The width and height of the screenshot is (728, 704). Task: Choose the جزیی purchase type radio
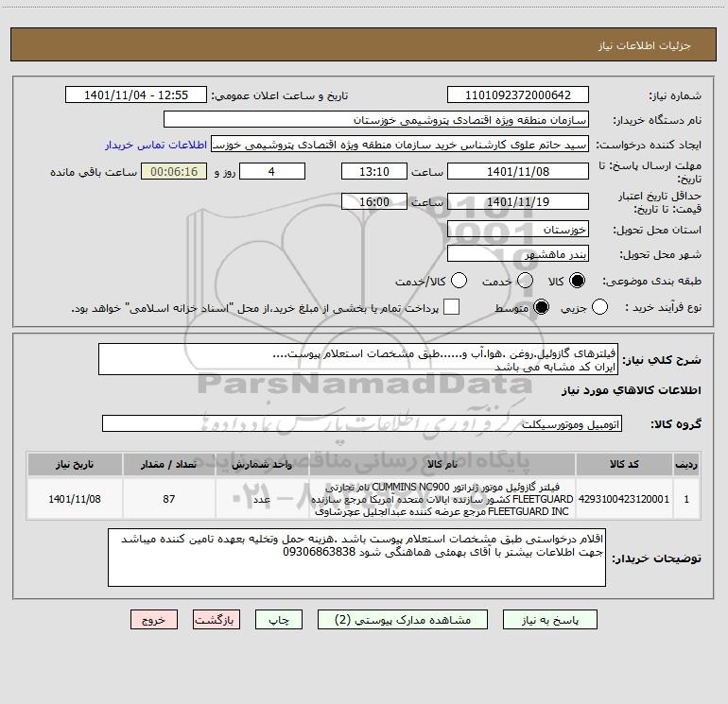[x=599, y=307]
